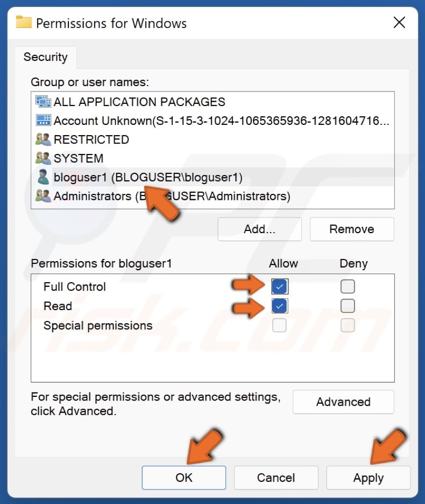
Task: Confirm changes with OK
Action: coord(183,478)
